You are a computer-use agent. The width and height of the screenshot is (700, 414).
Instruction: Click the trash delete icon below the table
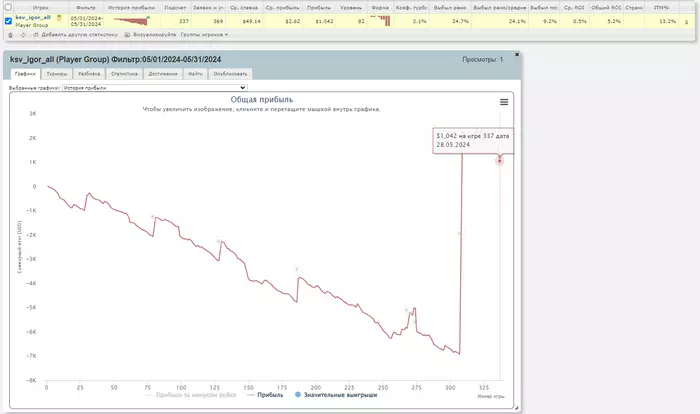point(11,35)
